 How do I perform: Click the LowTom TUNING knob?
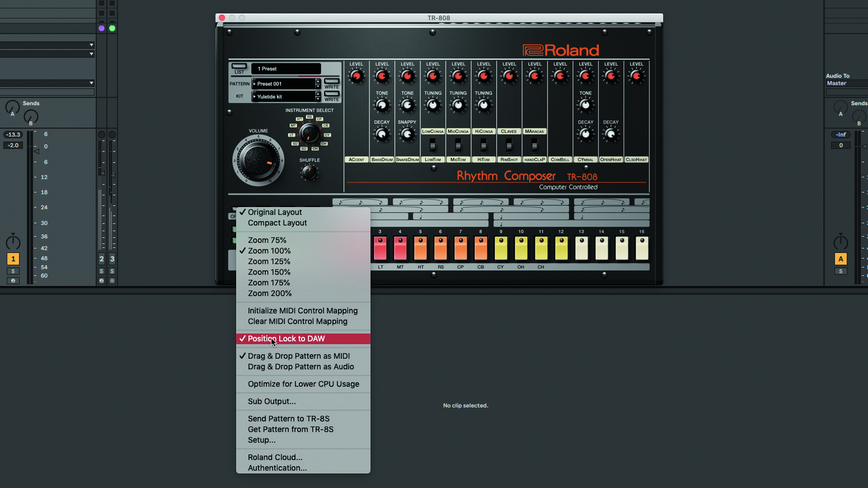(433, 105)
